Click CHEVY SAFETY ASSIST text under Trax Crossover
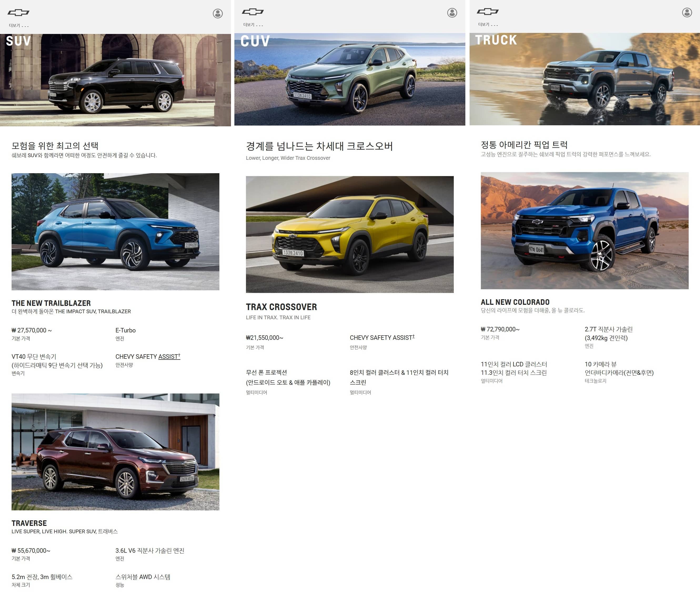This screenshot has height=598, width=700. (x=382, y=338)
